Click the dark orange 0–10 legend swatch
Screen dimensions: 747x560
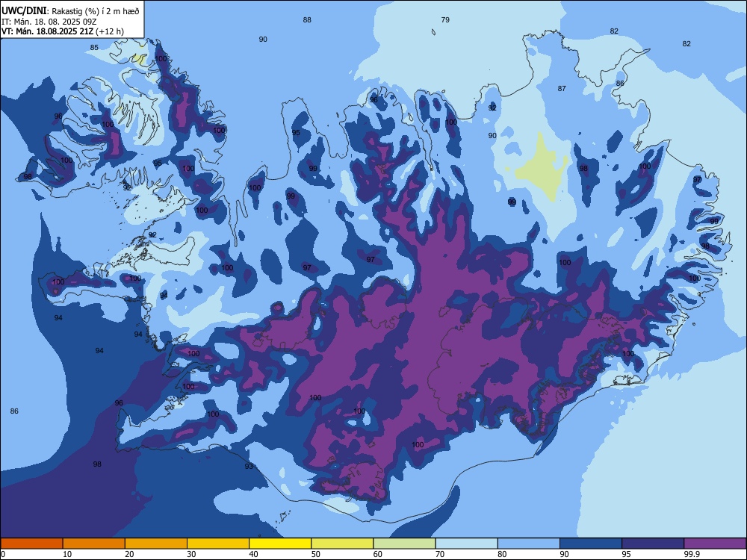pos(31,544)
